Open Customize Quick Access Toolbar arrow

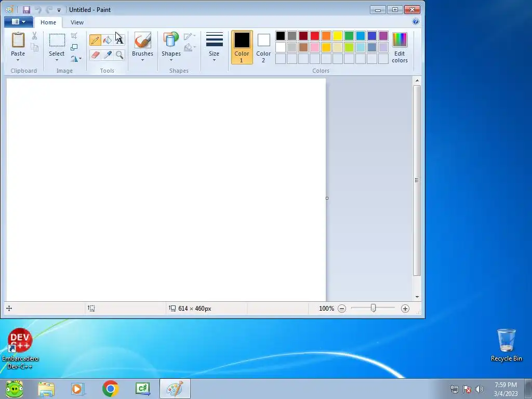pyautogui.click(x=59, y=10)
